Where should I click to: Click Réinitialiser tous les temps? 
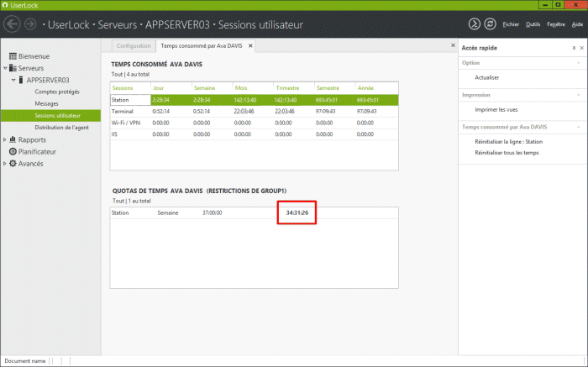pos(507,153)
